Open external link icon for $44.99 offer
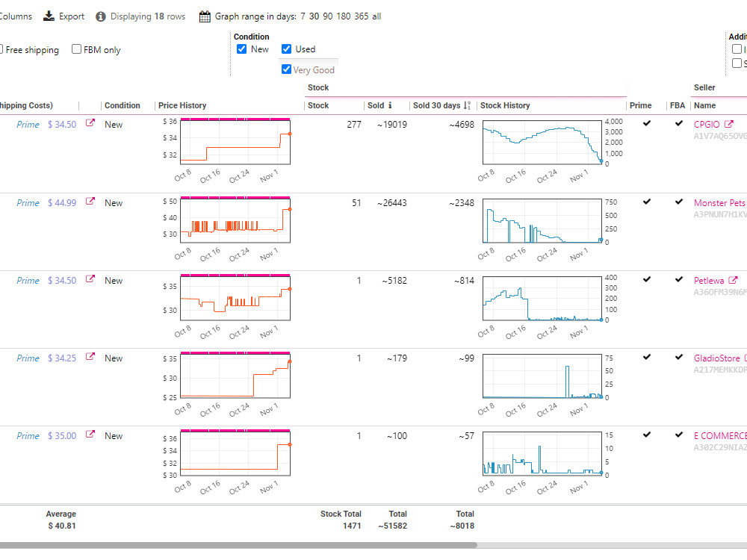Image resolution: width=747 pixels, height=560 pixels. tap(90, 201)
